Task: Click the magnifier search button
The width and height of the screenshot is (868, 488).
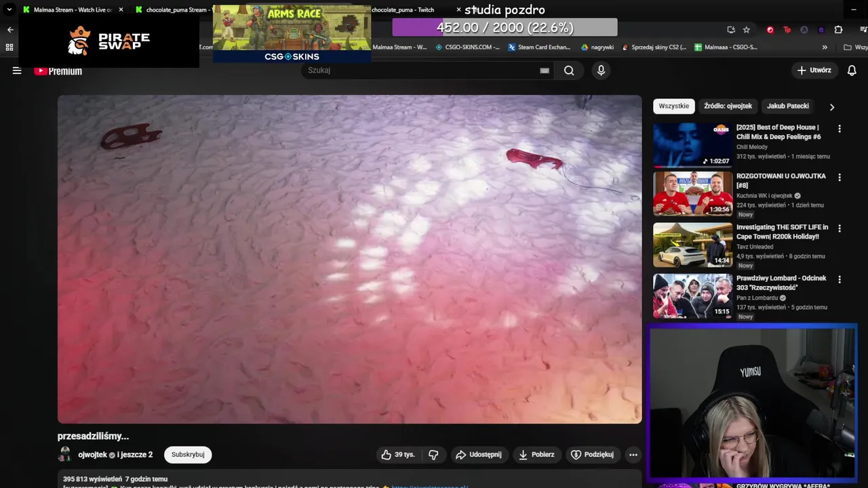Action: (569, 70)
